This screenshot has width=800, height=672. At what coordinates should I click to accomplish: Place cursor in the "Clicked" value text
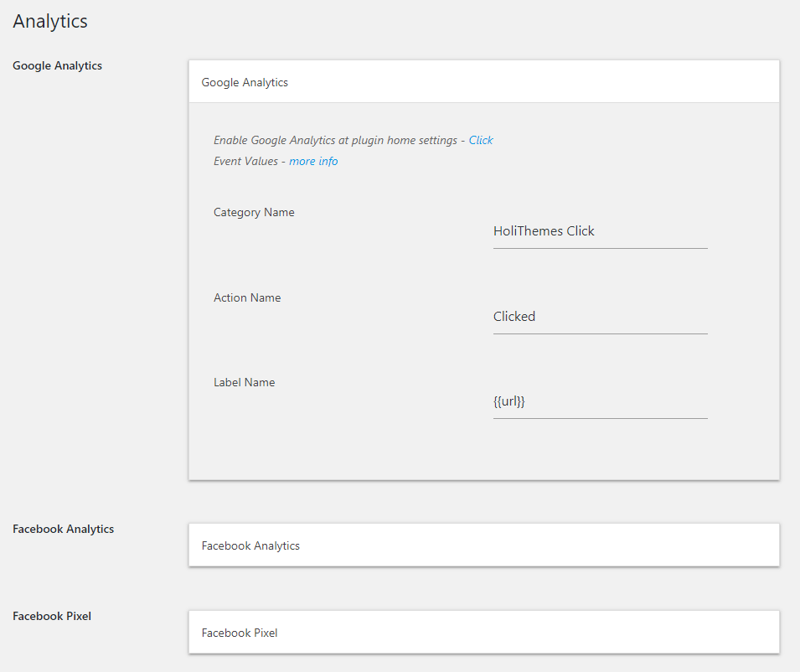click(514, 317)
